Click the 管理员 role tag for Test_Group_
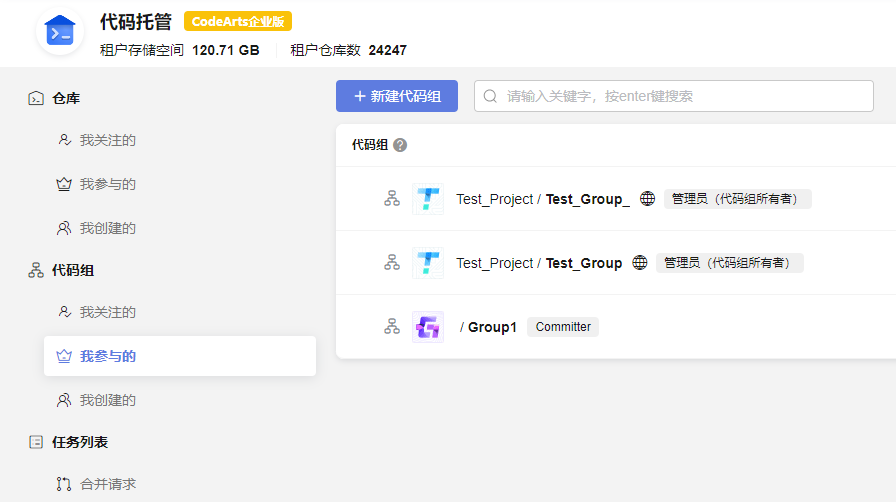 (737, 199)
